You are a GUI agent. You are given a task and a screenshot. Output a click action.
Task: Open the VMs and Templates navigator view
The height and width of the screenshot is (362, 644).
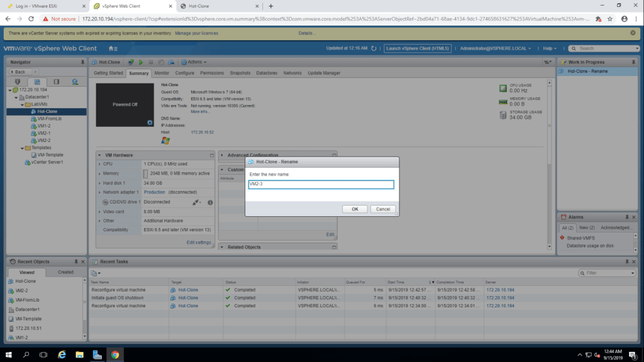point(37,82)
